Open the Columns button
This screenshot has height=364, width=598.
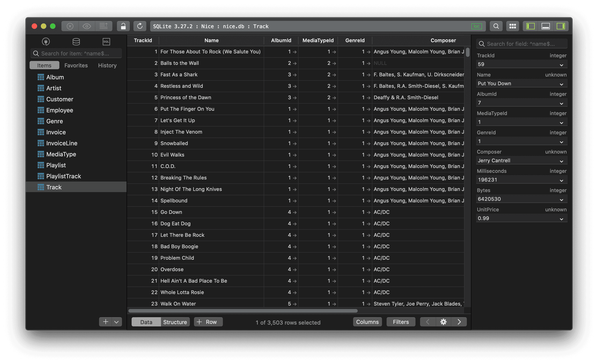(x=367, y=322)
